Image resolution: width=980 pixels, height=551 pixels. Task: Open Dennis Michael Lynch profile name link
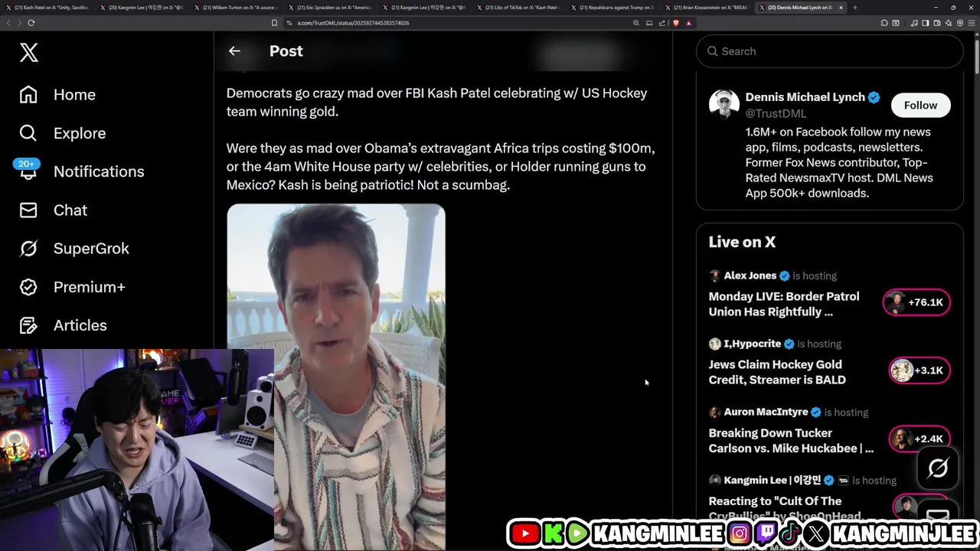click(x=805, y=97)
